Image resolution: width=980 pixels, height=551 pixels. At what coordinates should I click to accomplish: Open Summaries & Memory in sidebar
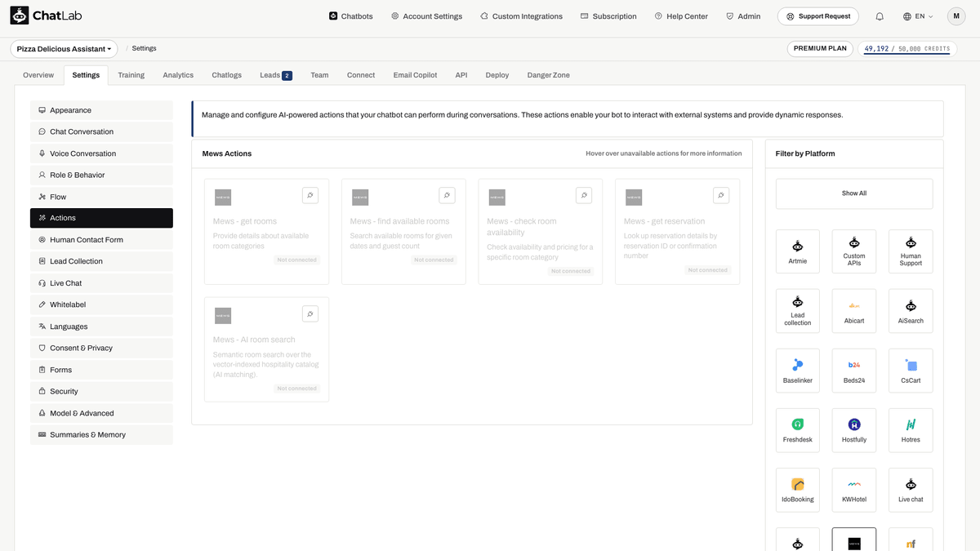[x=101, y=435]
